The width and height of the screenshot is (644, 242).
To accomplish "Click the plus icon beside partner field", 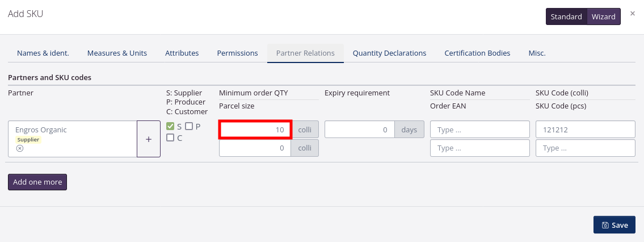I will click(x=149, y=139).
